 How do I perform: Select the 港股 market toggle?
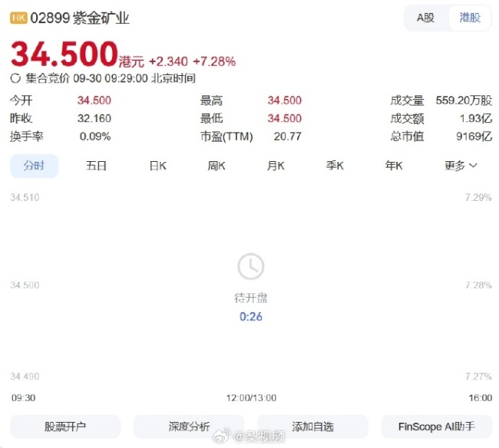[x=470, y=18]
